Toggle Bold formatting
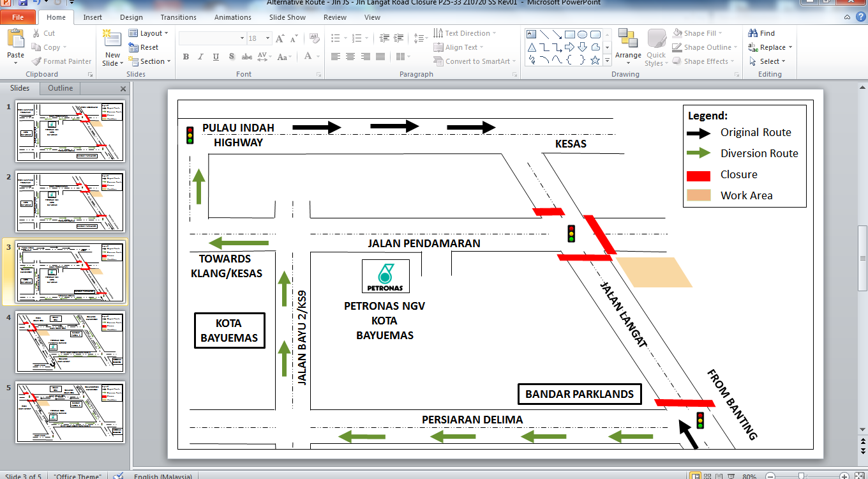 pyautogui.click(x=186, y=57)
